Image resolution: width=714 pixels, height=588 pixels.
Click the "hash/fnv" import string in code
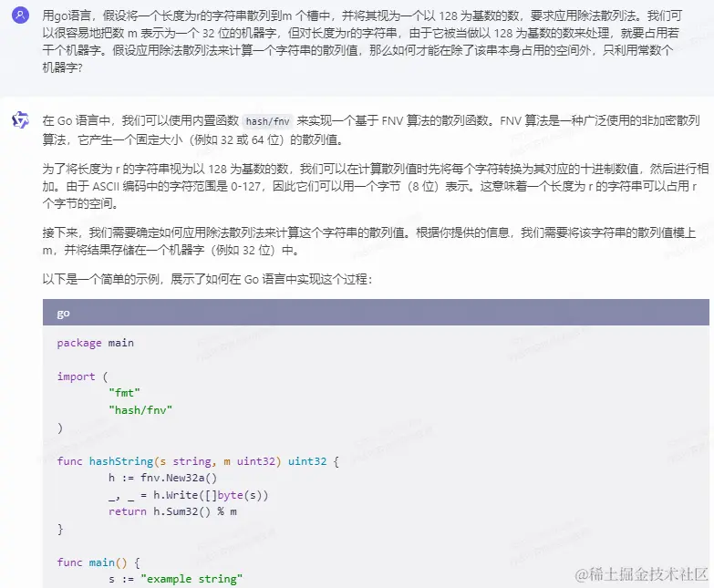[x=140, y=410]
